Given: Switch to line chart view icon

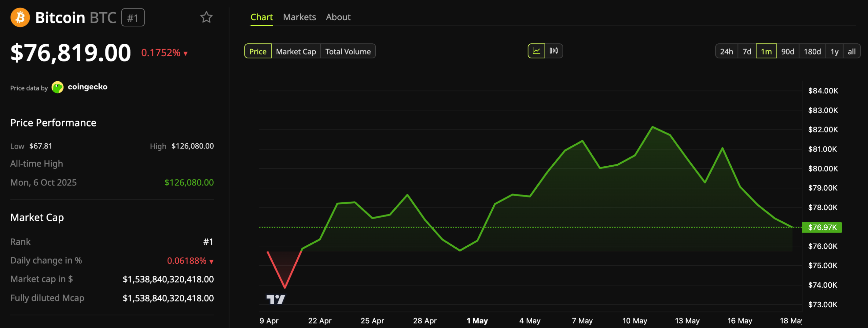Looking at the screenshot, I should click(x=536, y=51).
